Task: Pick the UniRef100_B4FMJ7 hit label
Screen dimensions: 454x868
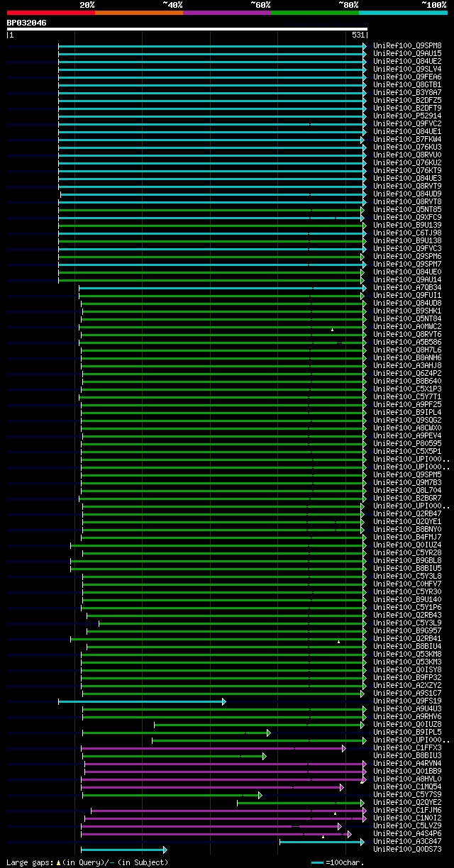Action: pos(408,537)
